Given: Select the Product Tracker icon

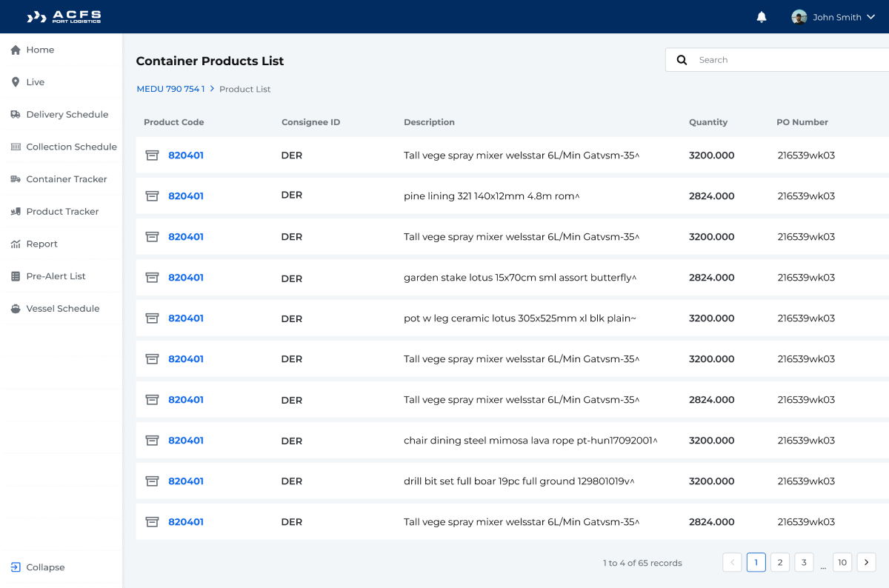Looking at the screenshot, I should click(15, 211).
